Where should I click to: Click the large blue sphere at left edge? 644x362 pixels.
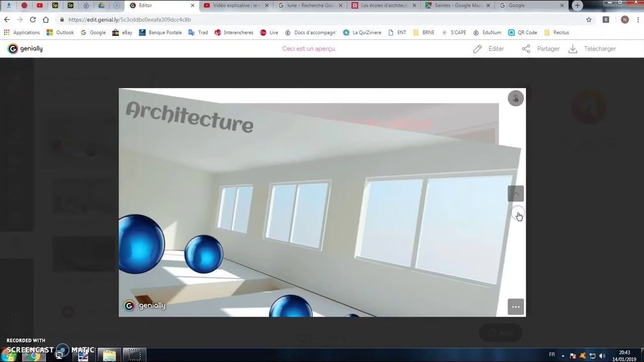pyautogui.click(x=141, y=244)
